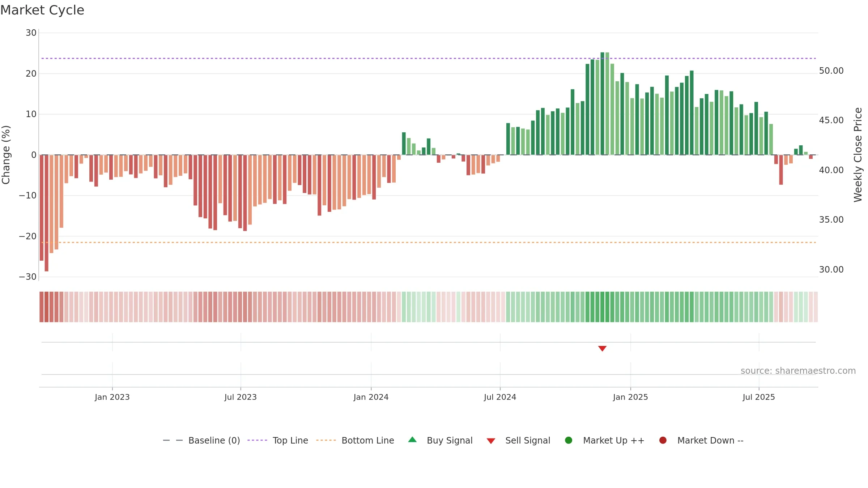The width and height of the screenshot is (868, 488).
Task: Click the Jul 2025 axis label
Action: tap(759, 397)
